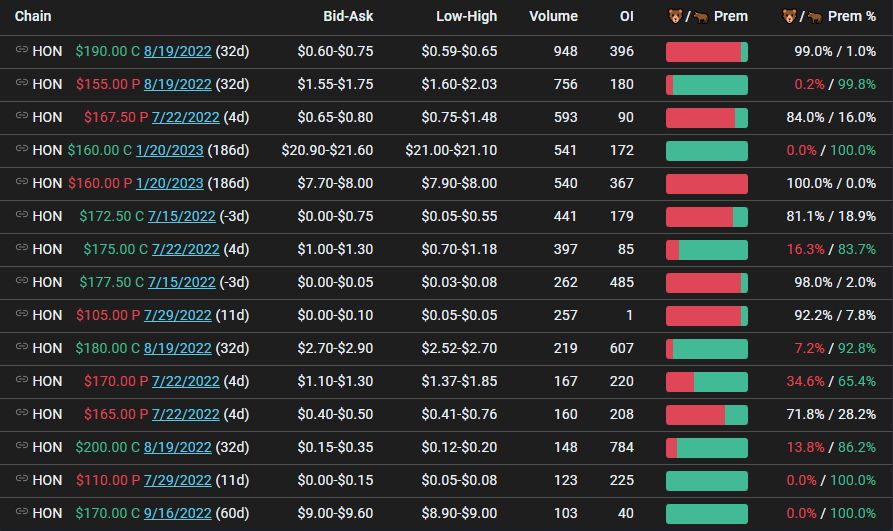Select the 34.6% / 65.4% premium percentage
The height and width of the screenshot is (531, 893).
(x=831, y=382)
